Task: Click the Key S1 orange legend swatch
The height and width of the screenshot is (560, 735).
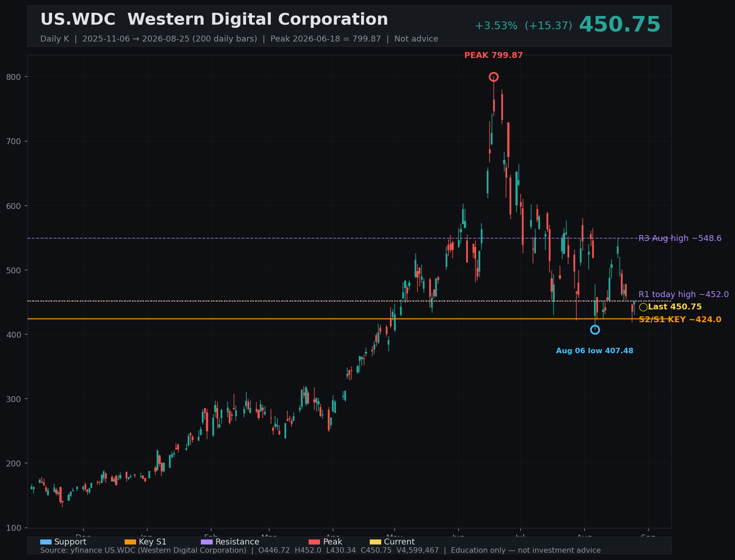Action: tap(130, 542)
